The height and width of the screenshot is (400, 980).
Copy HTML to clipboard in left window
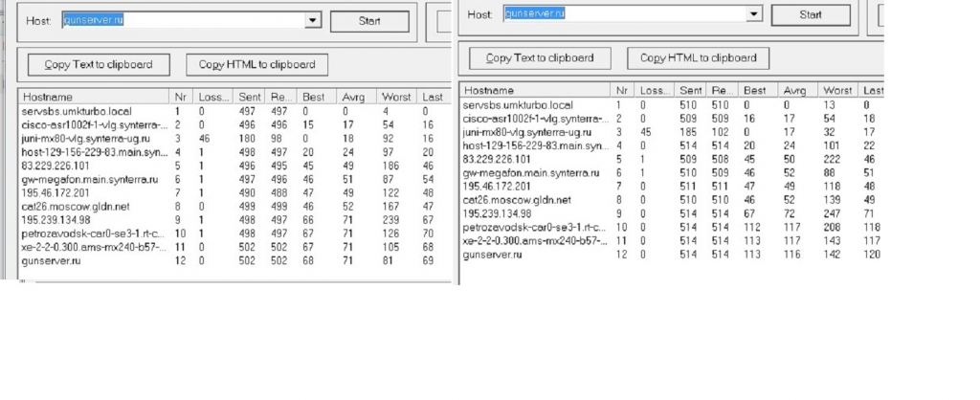click(x=256, y=65)
